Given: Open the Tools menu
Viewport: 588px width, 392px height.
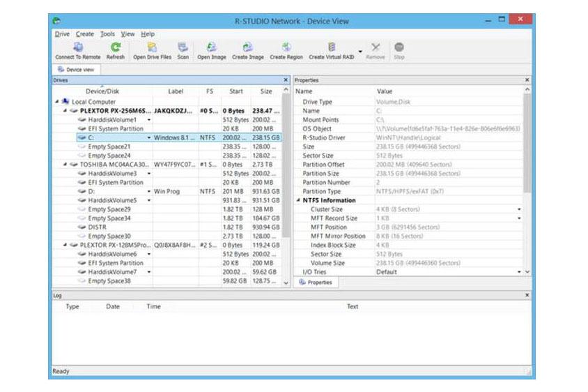Looking at the screenshot, I should 107,33.
